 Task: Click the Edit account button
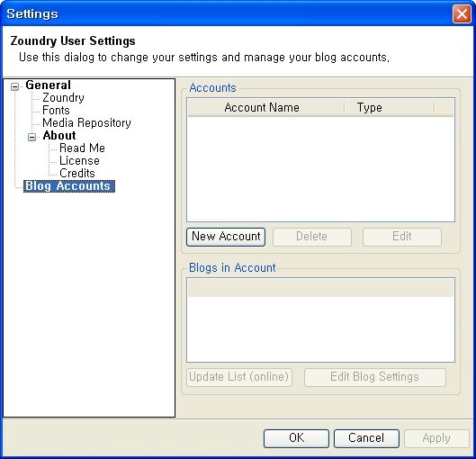[402, 237]
